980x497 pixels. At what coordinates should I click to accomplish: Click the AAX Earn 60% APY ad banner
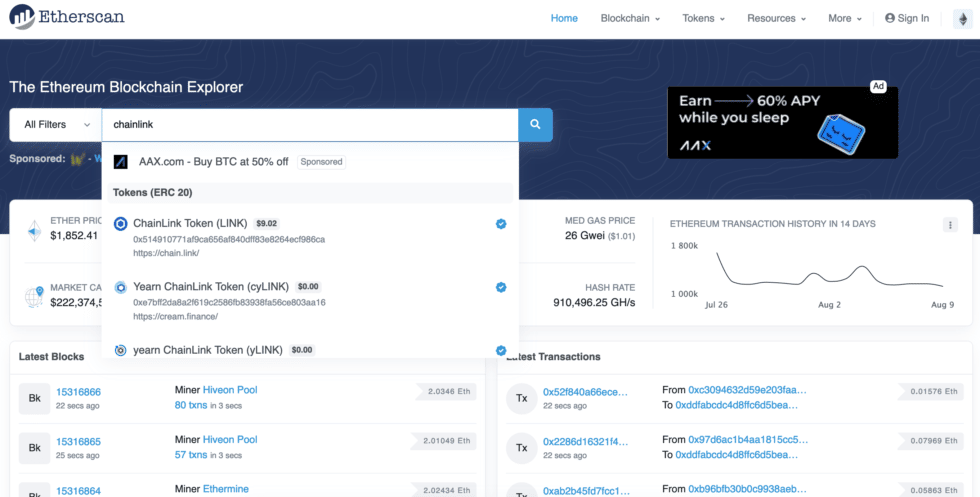point(782,123)
